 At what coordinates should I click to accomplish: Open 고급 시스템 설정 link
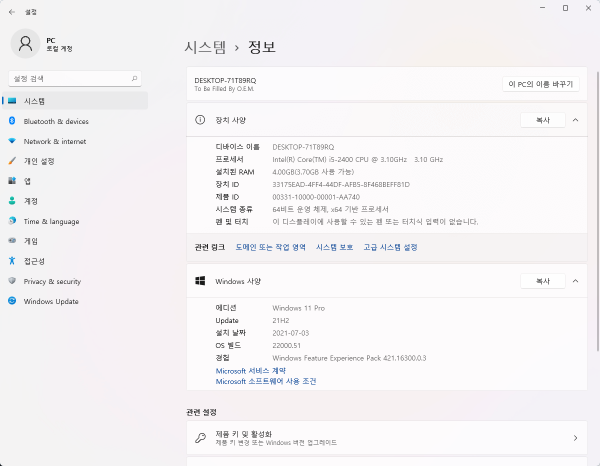coord(390,248)
